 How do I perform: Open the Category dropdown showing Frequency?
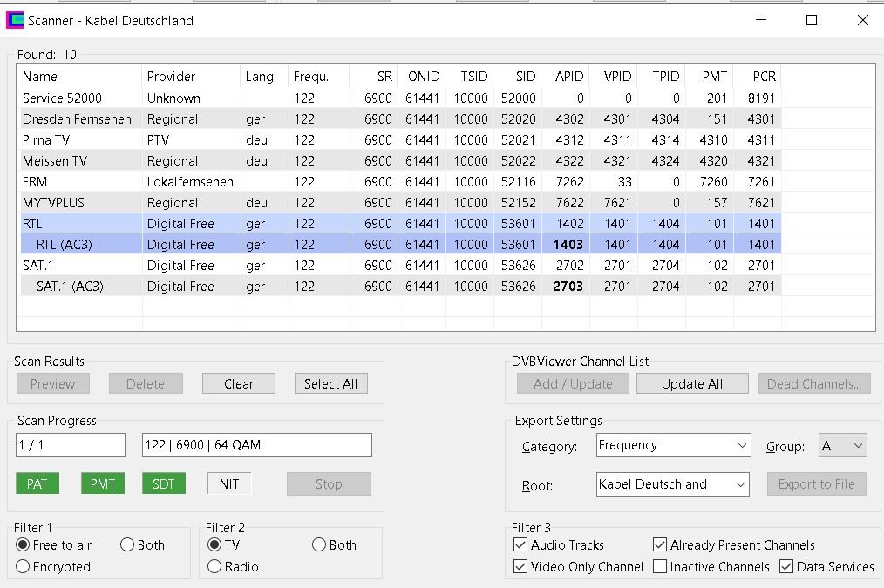pyautogui.click(x=672, y=445)
